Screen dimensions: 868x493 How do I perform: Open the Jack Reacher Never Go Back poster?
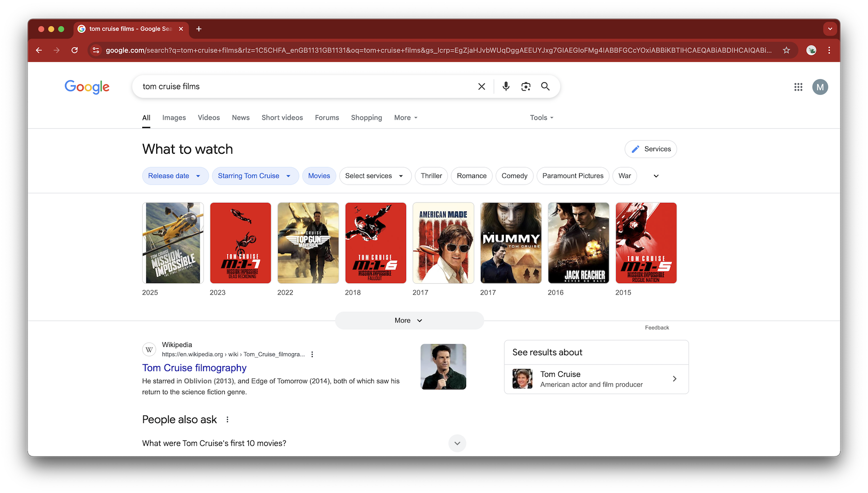coord(579,243)
